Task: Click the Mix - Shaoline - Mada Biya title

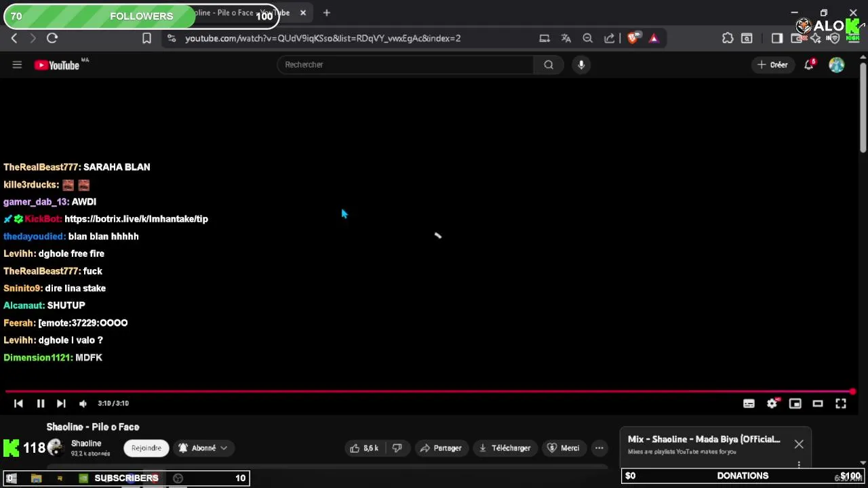Action: [x=704, y=439]
